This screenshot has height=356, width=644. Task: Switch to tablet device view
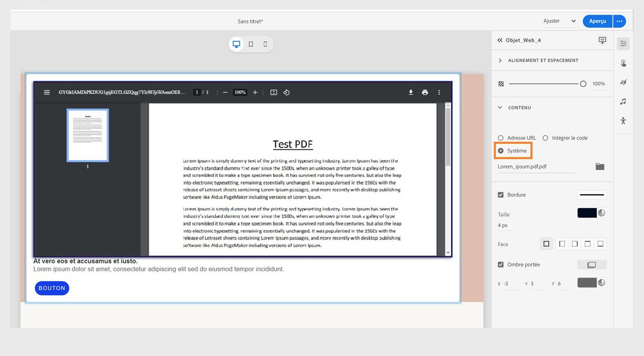(x=251, y=44)
